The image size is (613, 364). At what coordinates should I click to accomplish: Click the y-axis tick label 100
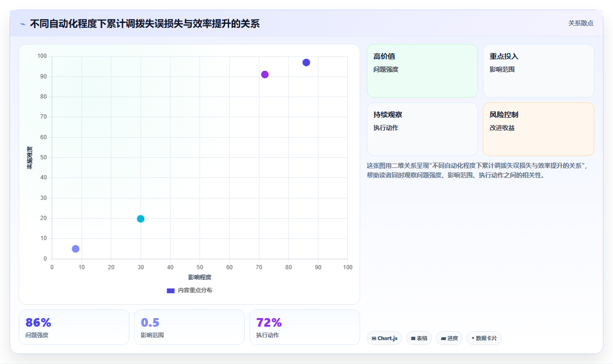tap(42, 56)
